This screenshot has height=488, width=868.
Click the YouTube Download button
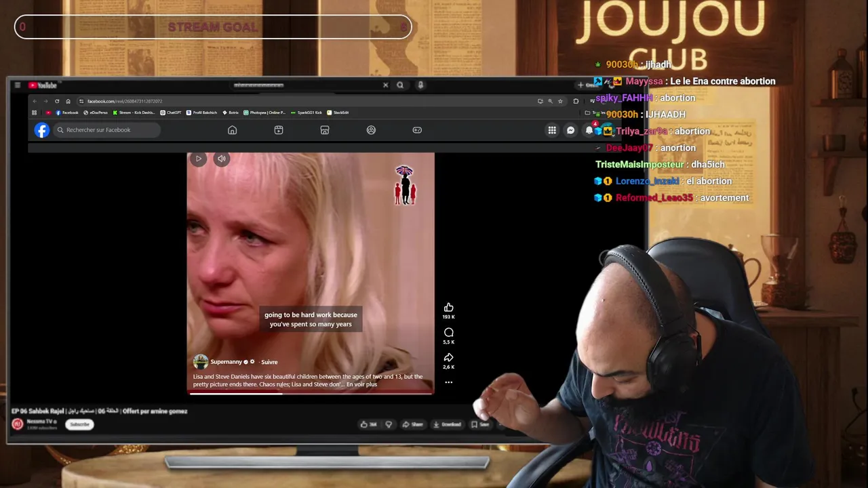pyautogui.click(x=448, y=424)
